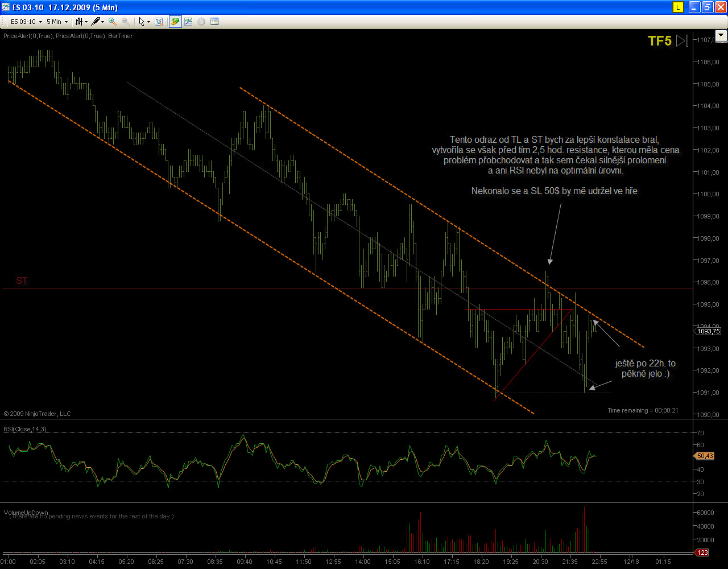Image resolution: width=728 pixels, height=569 pixels.
Task: Click the VolumeUpDown indicator label
Action: coord(26,513)
